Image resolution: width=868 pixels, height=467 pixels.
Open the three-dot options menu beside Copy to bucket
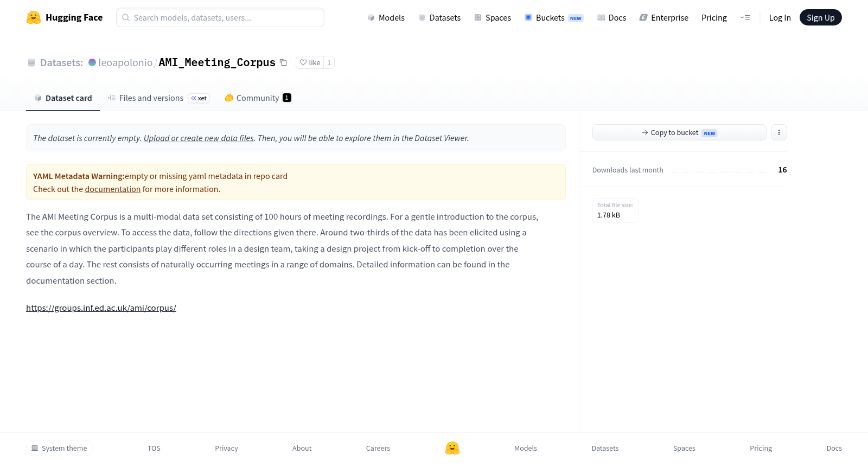click(x=778, y=132)
